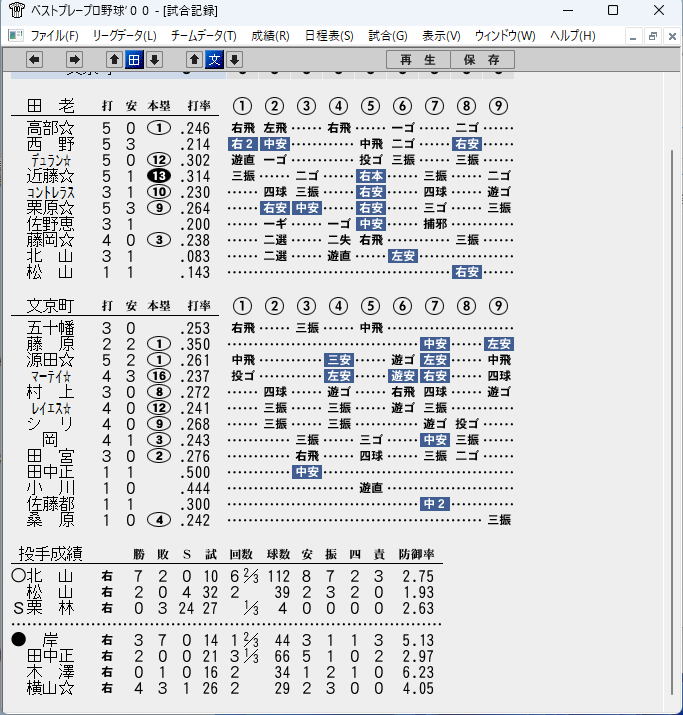Click the 保存 save button
Image resolution: width=683 pixels, height=715 pixels.
[x=482, y=60]
